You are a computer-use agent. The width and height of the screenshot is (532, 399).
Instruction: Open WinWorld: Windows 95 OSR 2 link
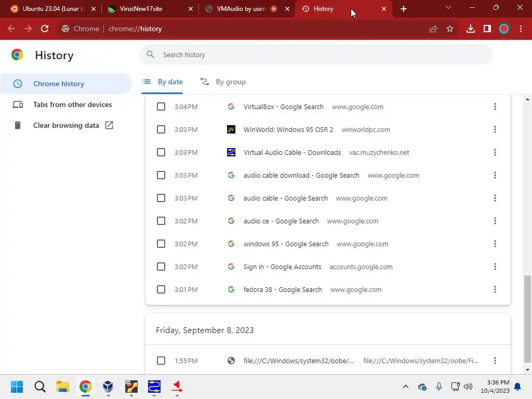(288, 129)
